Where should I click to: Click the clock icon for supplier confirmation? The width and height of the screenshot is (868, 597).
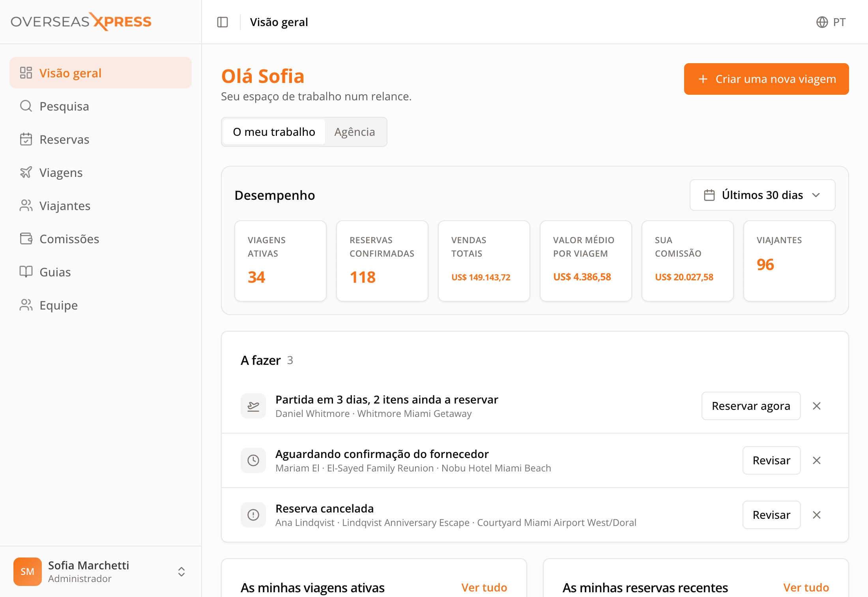253,460
